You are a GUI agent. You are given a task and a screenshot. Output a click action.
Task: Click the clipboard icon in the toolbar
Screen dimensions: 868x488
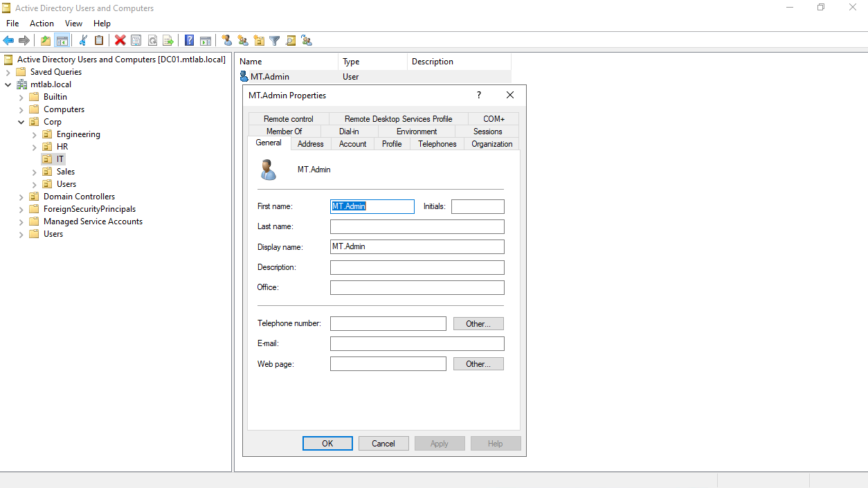(x=99, y=40)
